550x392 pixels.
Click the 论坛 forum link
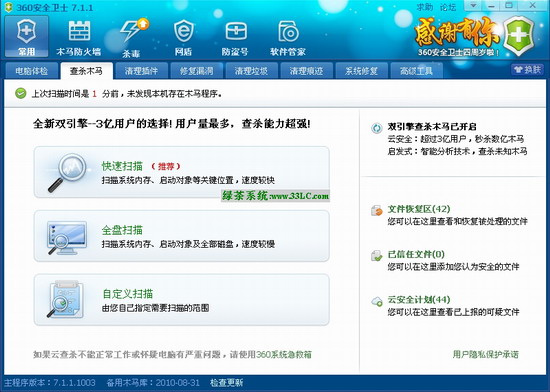448,7
